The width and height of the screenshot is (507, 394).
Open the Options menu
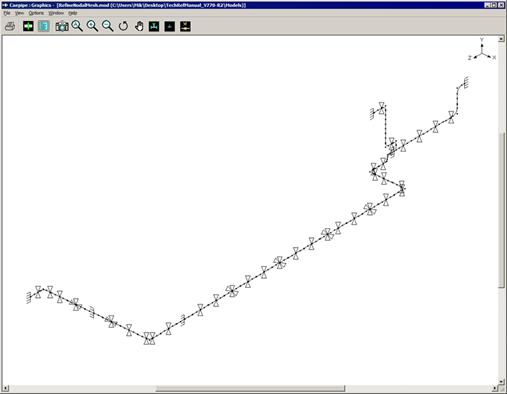point(36,13)
